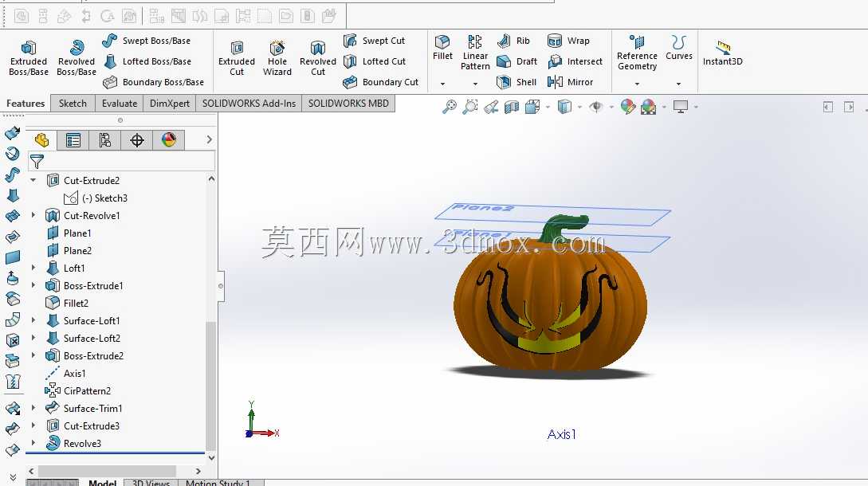868x486 pixels.
Task: Click the Zoom to Fit icon
Action: tap(450, 106)
